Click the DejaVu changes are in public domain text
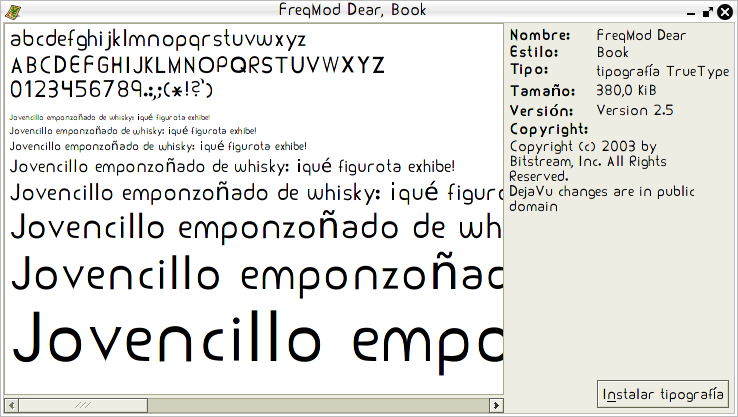Screen dimensions: 738x417 click(602, 199)
